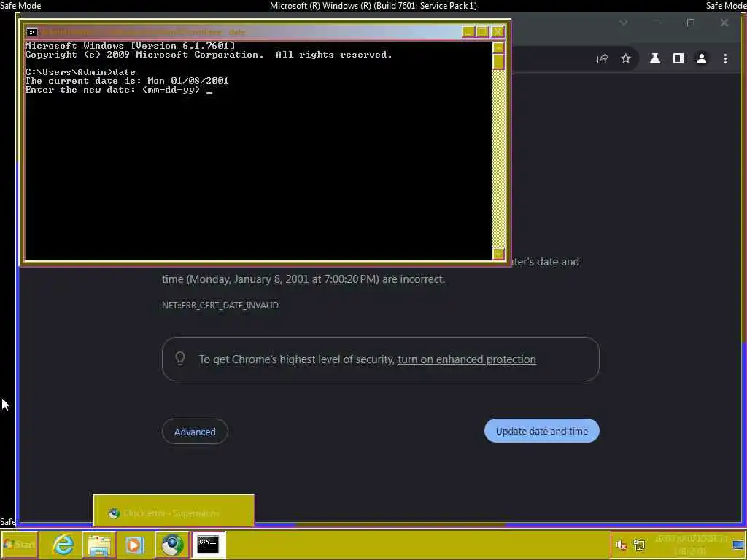This screenshot has width=747, height=560.
Task: Maximize the browser window
Action: [691, 23]
